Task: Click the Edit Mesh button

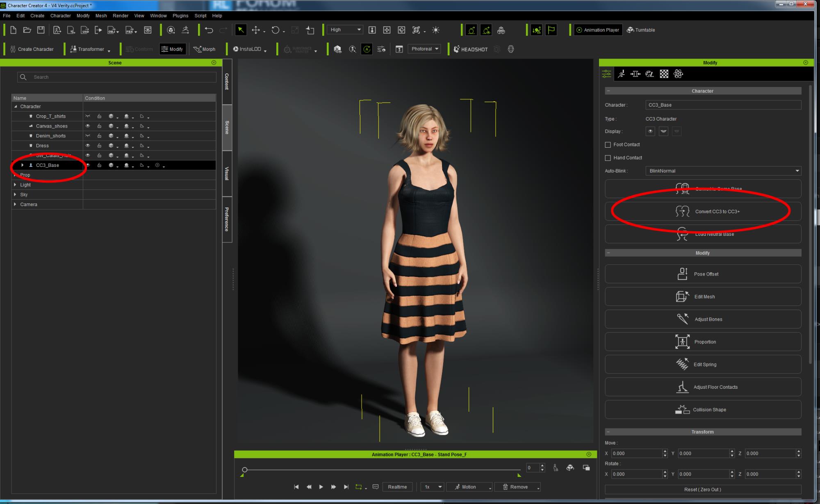Action: click(x=703, y=296)
